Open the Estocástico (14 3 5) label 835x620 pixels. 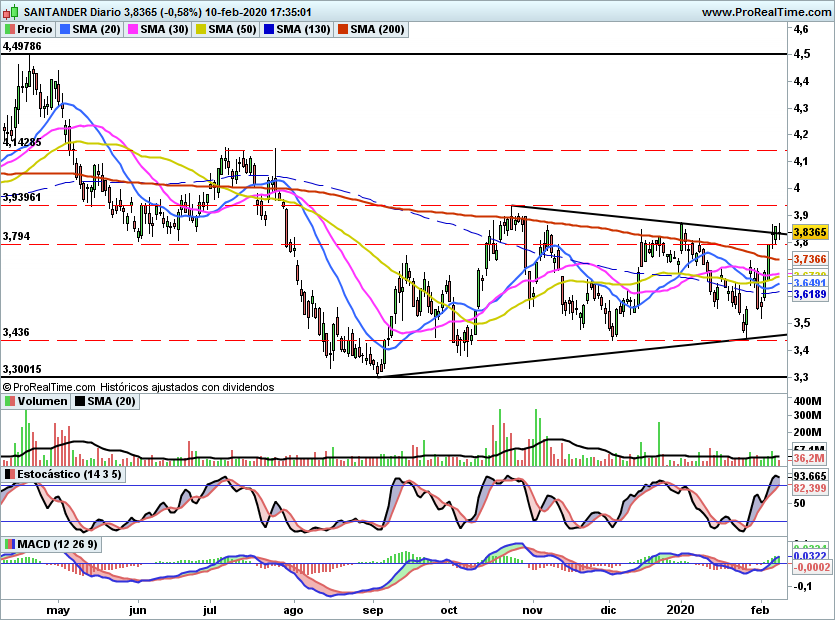pyautogui.click(x=69, y=474)
